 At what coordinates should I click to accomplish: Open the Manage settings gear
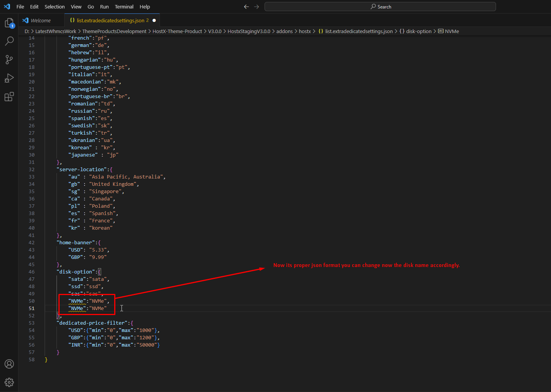point(9,382)
